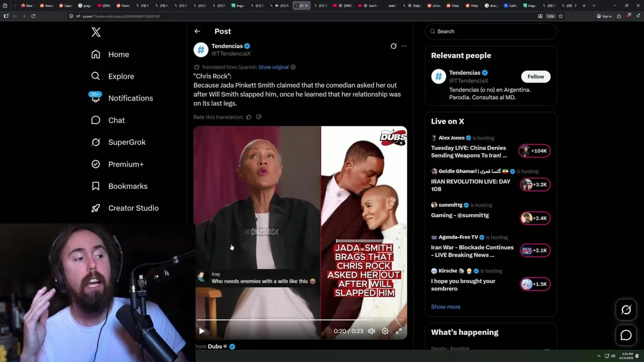Open the floating messages button
This screenshot has width=644, height=362.
coord(626,335)
